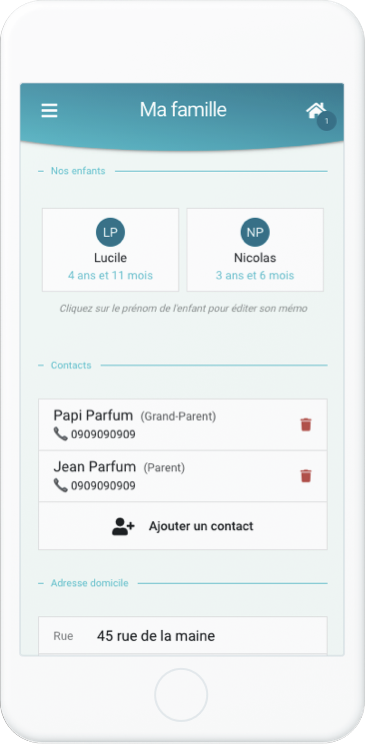Edit the Rue address field
This screenshot has width=365, height=744.
(183, 635)
